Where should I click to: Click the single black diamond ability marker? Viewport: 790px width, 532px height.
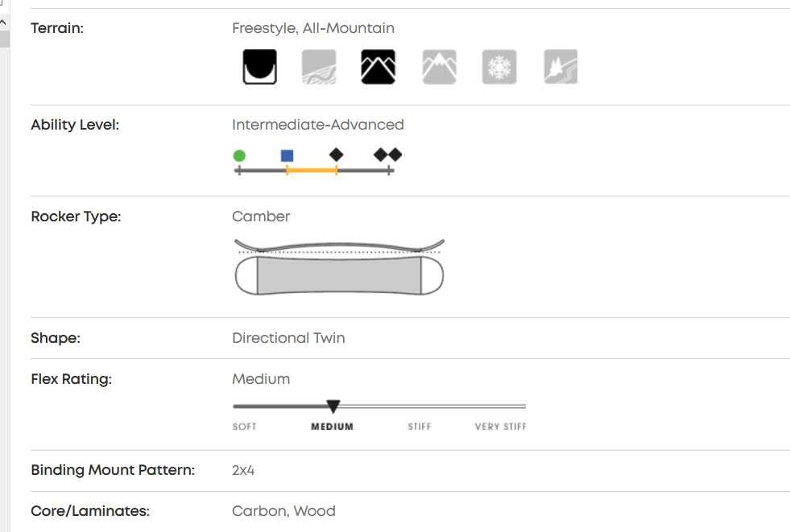[336, 155]
